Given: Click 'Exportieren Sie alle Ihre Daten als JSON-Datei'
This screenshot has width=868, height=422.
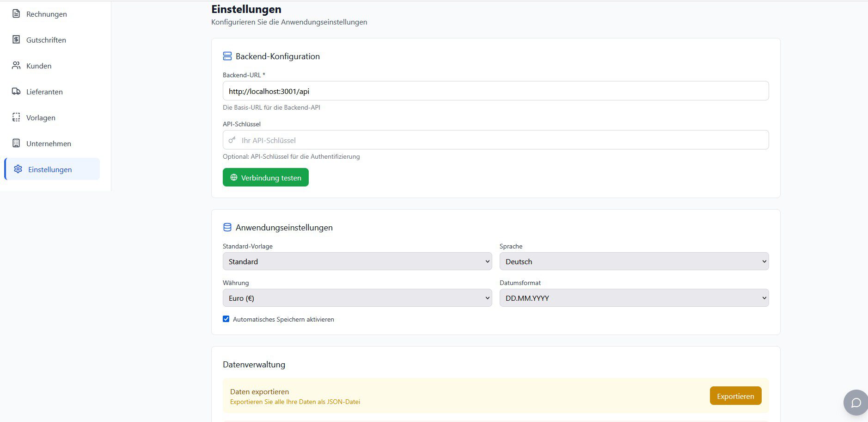Looking at the screenshot, I should click(x=295, y=402).
